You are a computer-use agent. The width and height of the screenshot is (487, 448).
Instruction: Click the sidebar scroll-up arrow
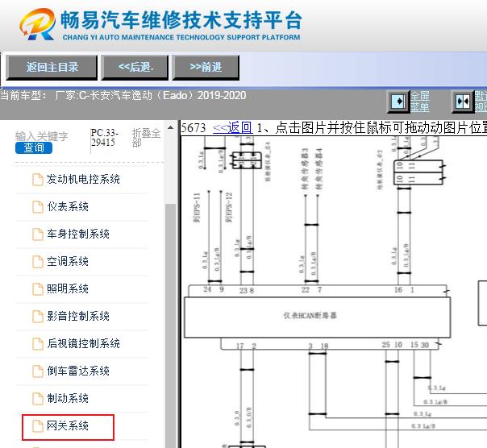170,127
